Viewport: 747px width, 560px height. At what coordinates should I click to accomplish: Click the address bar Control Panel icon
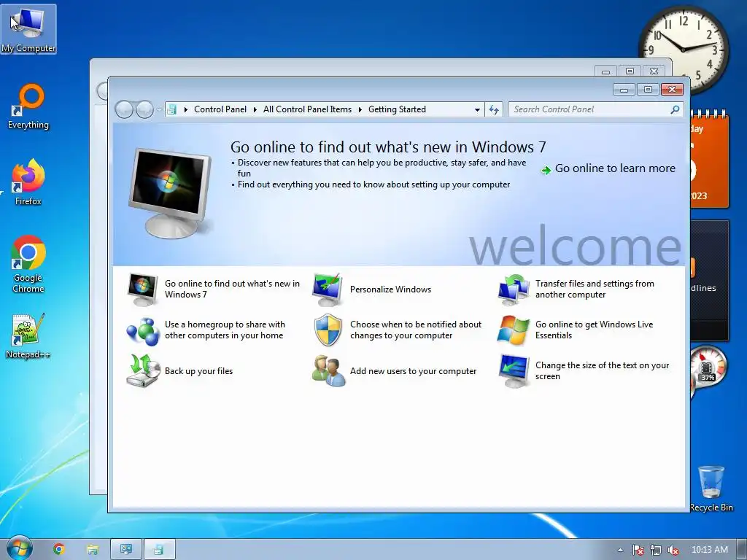coord(171,109)
